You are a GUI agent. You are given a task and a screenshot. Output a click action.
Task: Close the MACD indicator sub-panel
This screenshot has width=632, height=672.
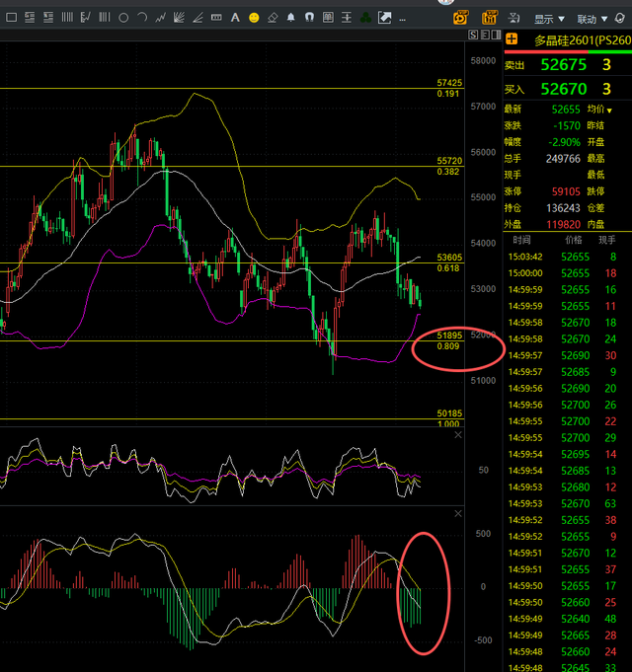click(458, 513)
